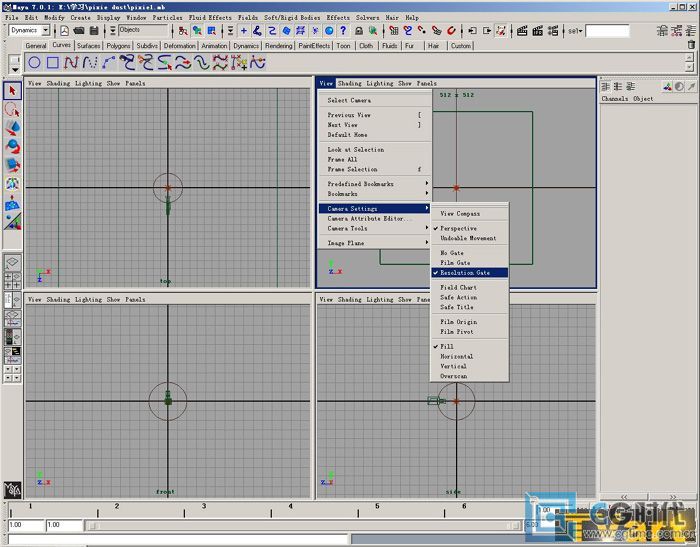700x547 pixels.
Task: Click the command line input field
Action: (x=178, y=539)
